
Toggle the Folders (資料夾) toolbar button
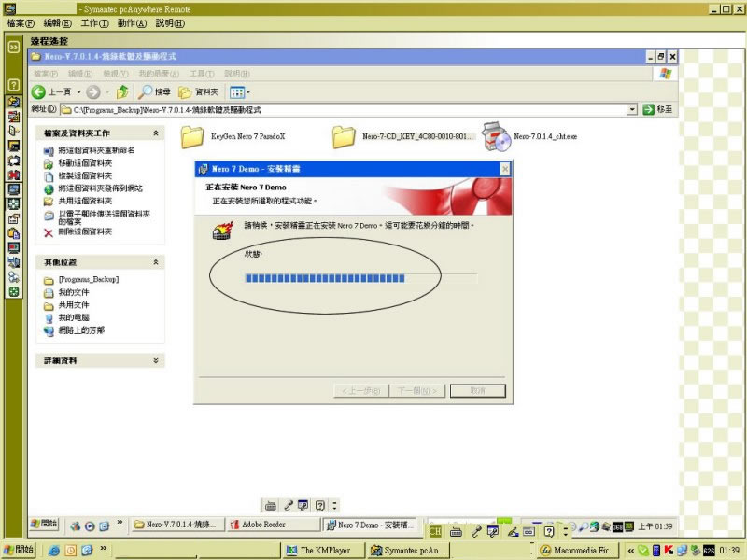(x=198, y=91)
